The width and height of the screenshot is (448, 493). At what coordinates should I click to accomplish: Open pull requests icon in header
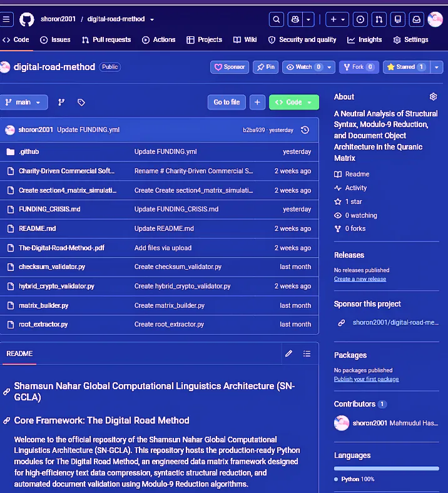coord(379,19)
